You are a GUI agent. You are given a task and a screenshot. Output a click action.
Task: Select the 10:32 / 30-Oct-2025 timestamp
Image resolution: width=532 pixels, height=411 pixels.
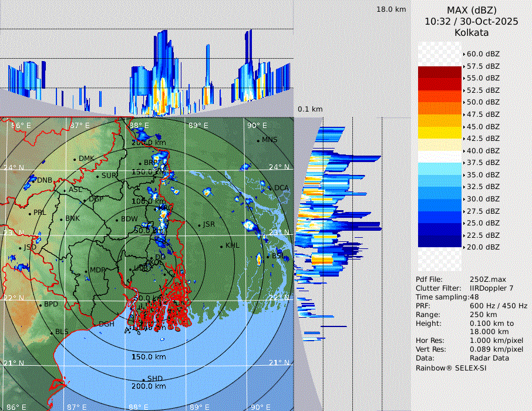point(472,21)
